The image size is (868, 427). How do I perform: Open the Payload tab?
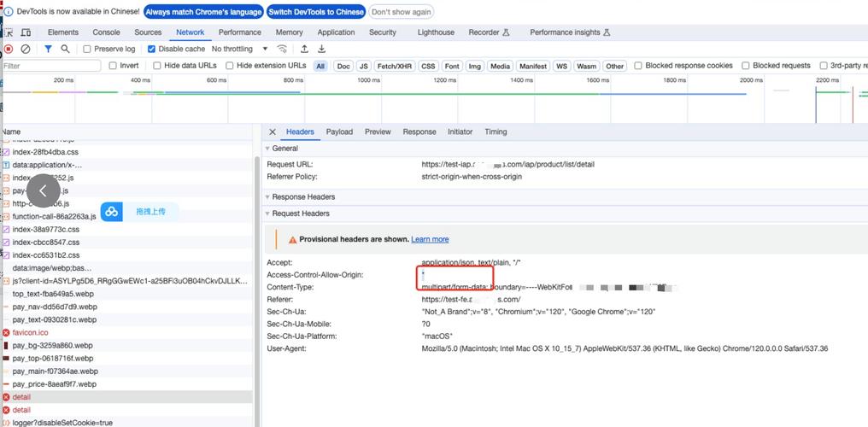point(339,132)
